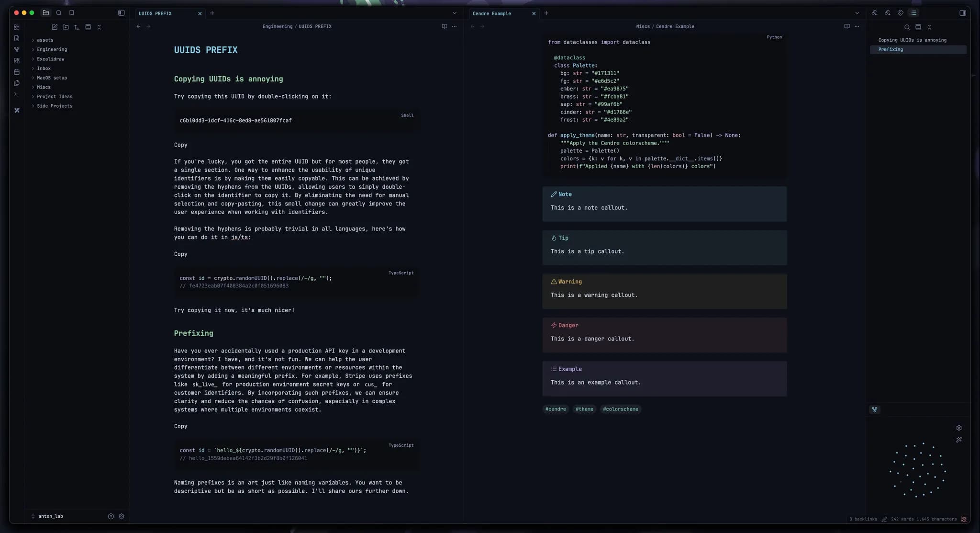Open help icon in vault footer

coord(111,516)
